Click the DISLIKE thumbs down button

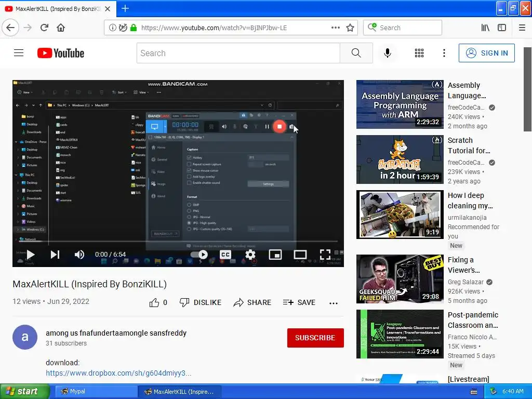coord(200,302)
